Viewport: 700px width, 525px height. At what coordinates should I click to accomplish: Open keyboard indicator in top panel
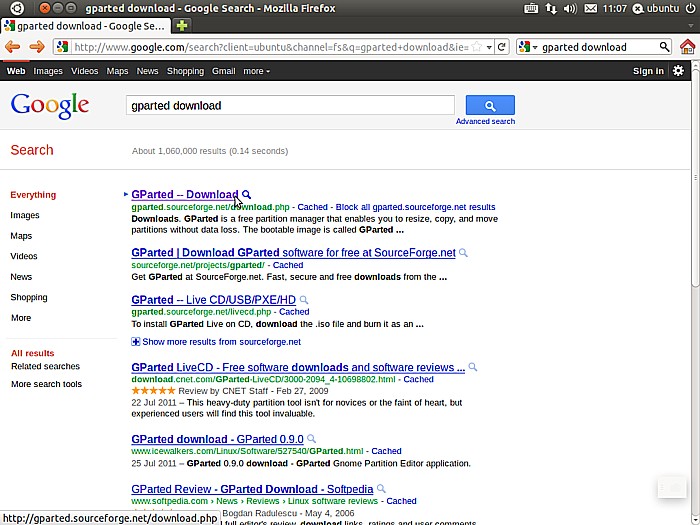pos(530,8)
